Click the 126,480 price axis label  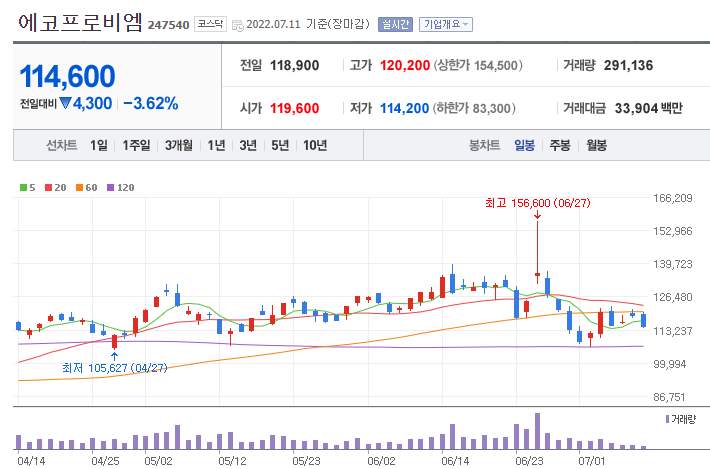[x=672, y=297]
